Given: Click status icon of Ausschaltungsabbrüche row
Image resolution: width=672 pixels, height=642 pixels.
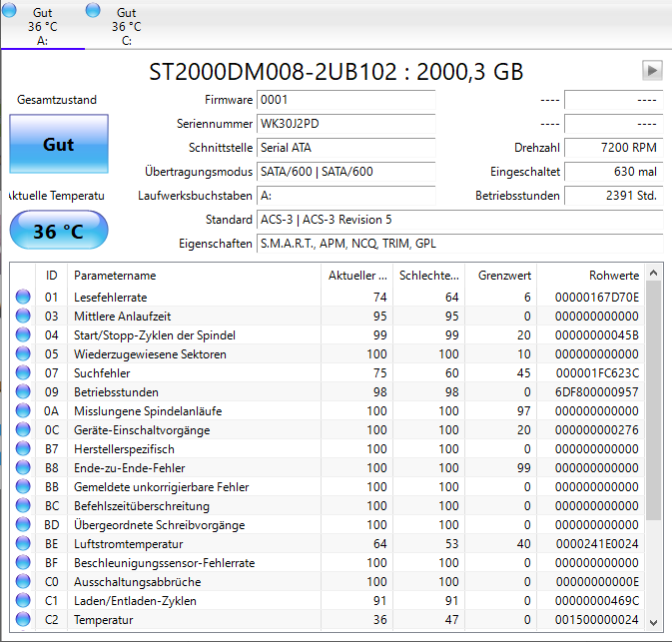Looking at the screenshot, I should [23, 581].
